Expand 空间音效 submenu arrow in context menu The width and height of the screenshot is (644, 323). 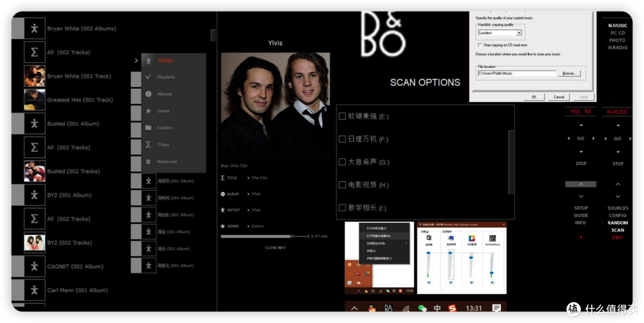point(406,243)
